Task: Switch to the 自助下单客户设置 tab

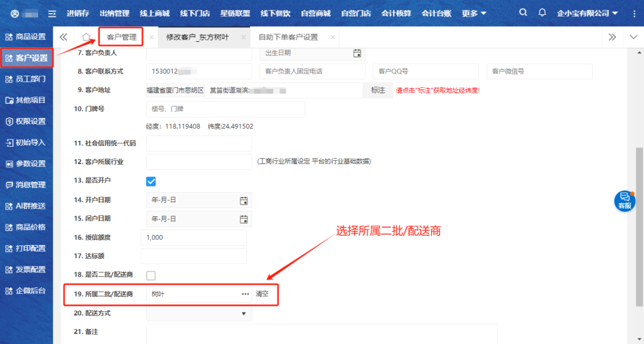Action: click(288, 37)
